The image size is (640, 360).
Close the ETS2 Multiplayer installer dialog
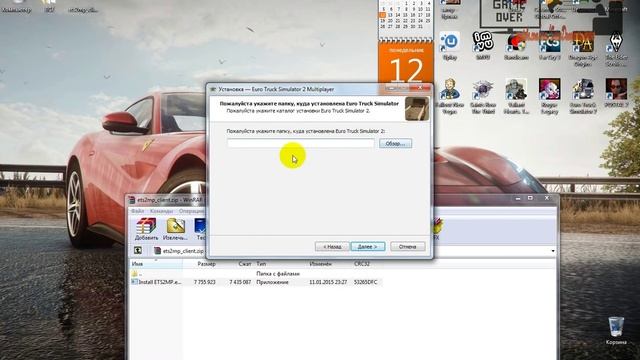[420, 87]
